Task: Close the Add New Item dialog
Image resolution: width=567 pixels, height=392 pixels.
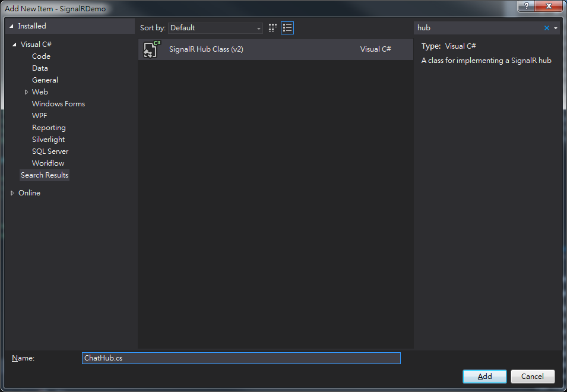Action: point(549,6)
